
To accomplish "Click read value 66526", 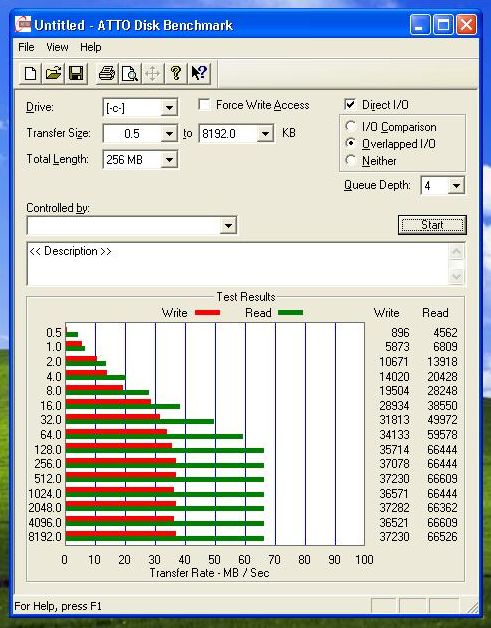I will (442, 537).
